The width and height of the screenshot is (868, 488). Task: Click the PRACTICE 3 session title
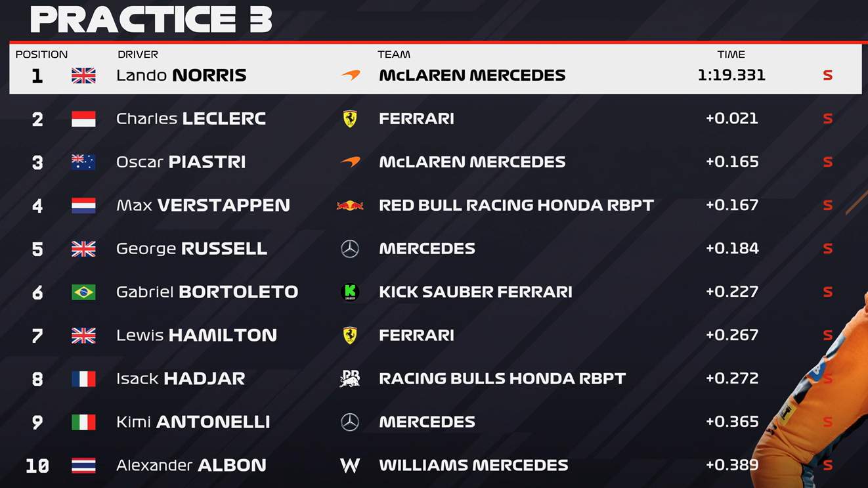151,19
